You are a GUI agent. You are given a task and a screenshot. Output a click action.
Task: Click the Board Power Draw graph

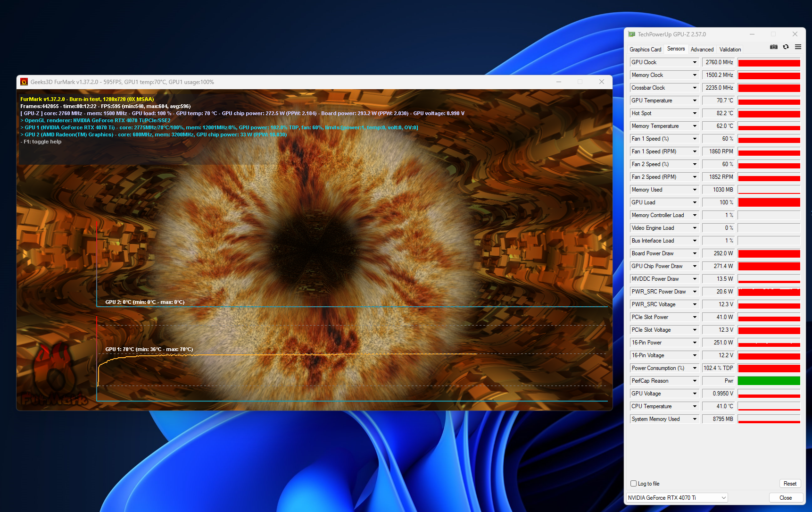(769, 253)
